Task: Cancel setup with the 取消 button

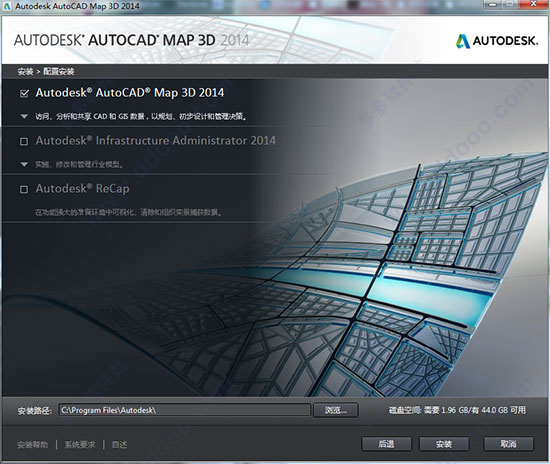Action: tap(508, 444)
